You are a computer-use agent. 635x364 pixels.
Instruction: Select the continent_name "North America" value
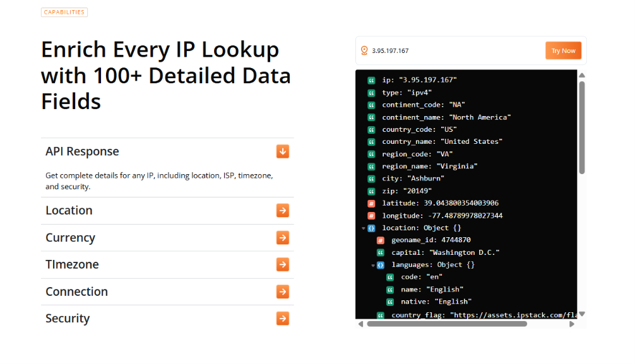click(x=480, y=117)
